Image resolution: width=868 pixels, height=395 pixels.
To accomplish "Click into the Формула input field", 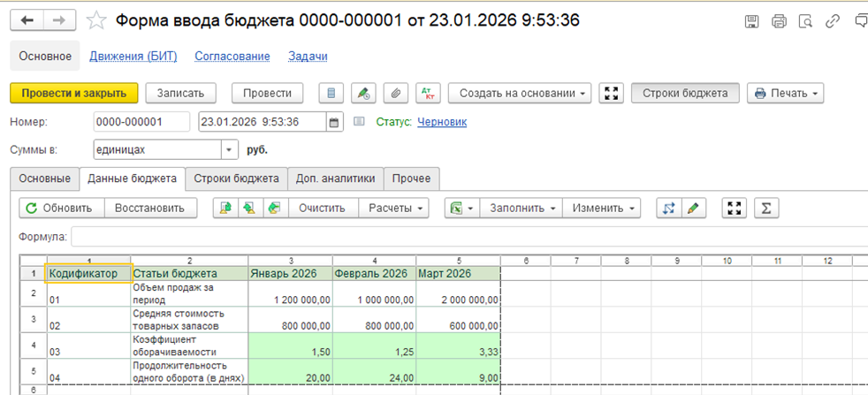I will (468, 237).
